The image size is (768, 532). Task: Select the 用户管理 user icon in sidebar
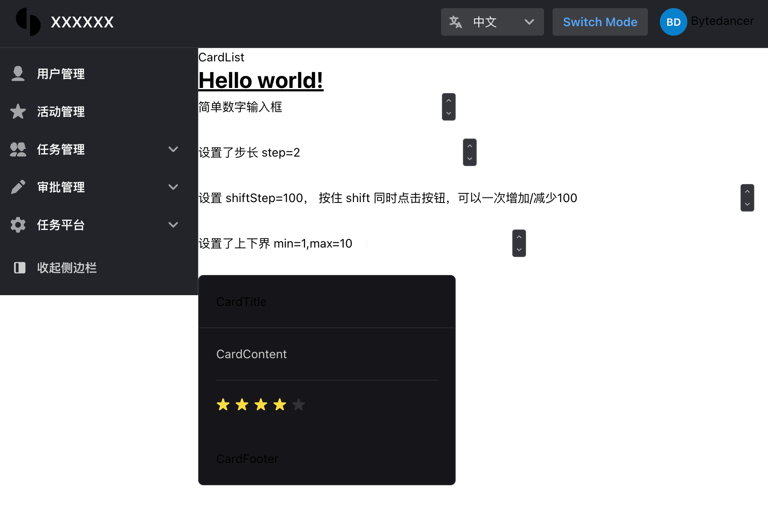click(x=18, y=73)
